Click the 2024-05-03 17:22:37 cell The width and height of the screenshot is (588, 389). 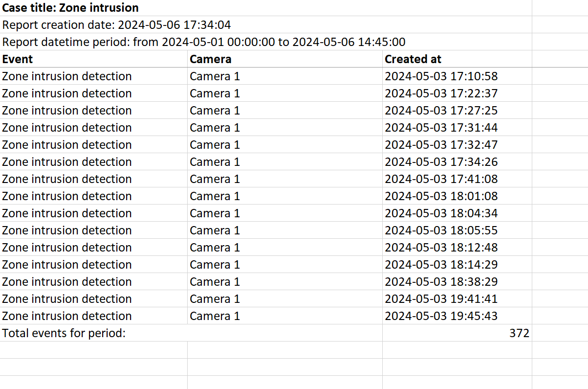[x=441, y=93]
